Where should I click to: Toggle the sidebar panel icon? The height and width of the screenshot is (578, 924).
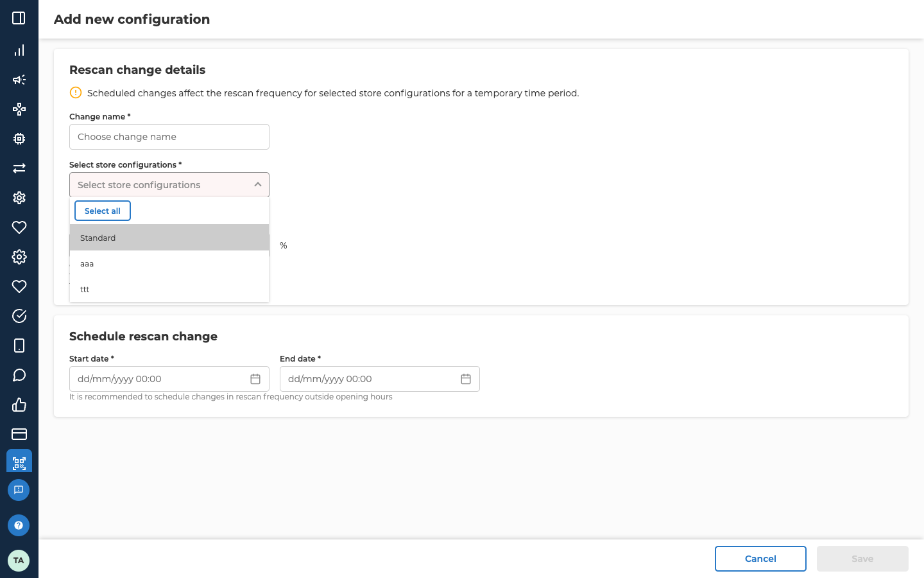[x=19, y=18]
